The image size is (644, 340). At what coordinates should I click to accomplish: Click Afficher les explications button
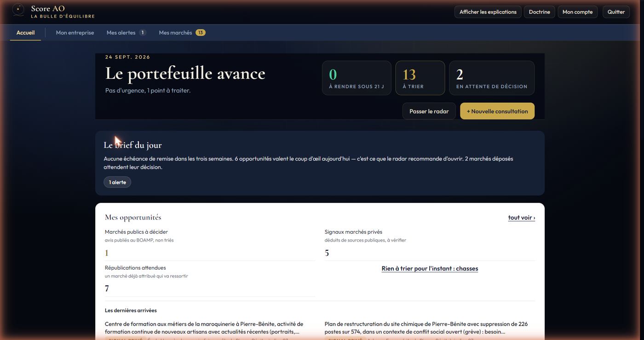click(488, 12)
